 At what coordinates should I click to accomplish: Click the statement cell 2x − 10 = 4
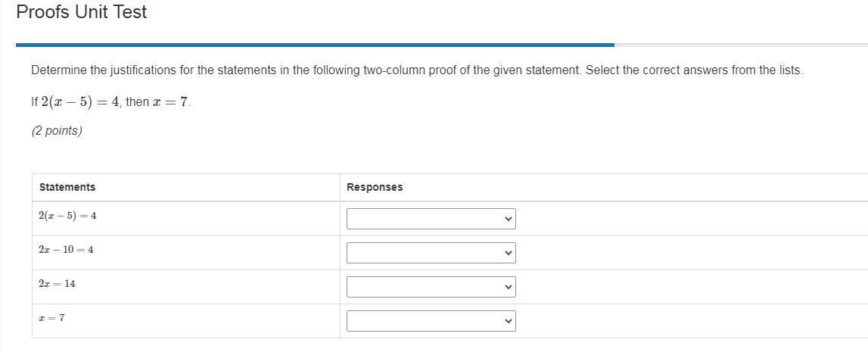(66, 250)
